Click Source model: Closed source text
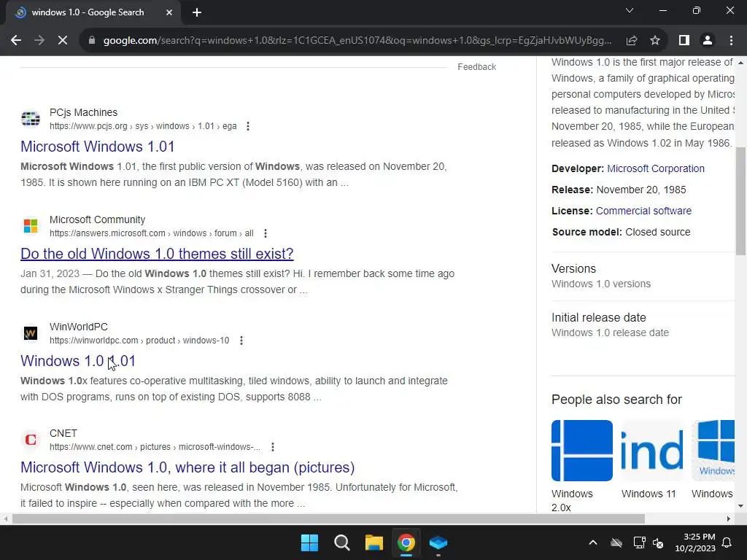747x560 pixels. tap(622, 233)
